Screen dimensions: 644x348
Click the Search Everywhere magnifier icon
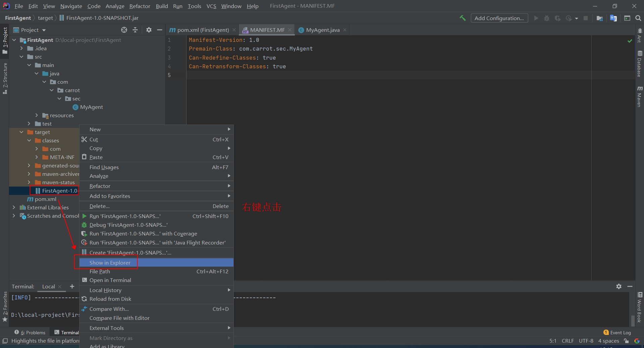(638, 18)
